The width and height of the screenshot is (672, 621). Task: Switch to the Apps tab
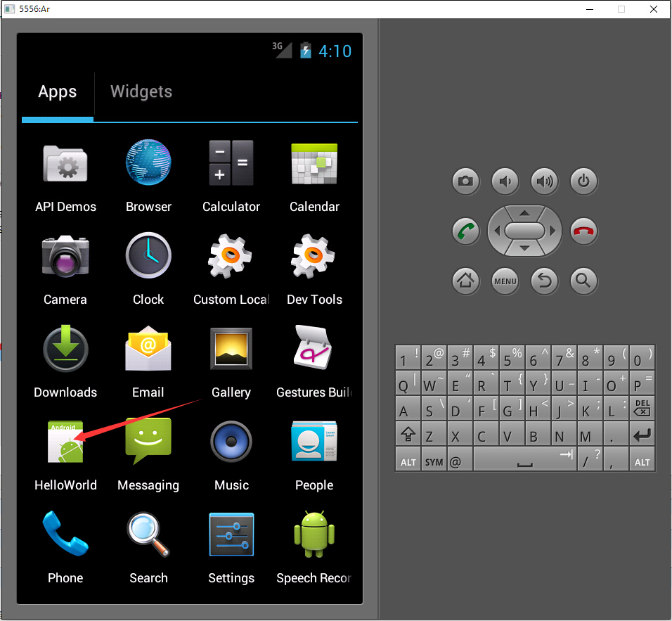pos(58,91)
